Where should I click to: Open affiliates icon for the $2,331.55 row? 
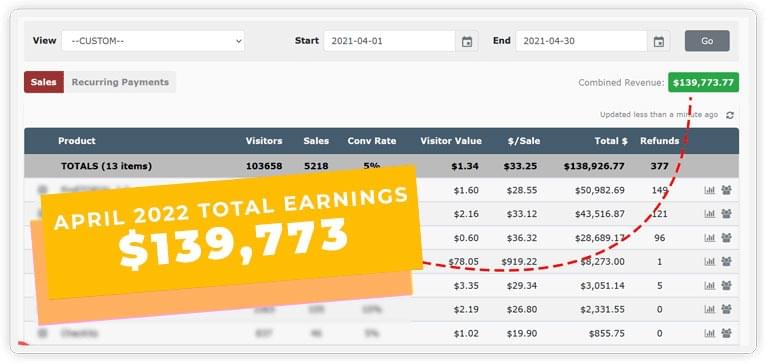click(726, 309)
